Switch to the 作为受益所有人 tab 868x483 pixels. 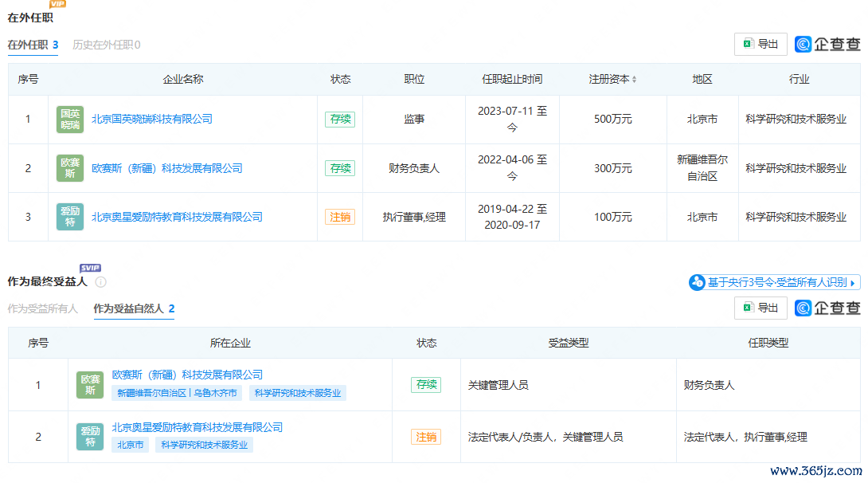point(43,308)
